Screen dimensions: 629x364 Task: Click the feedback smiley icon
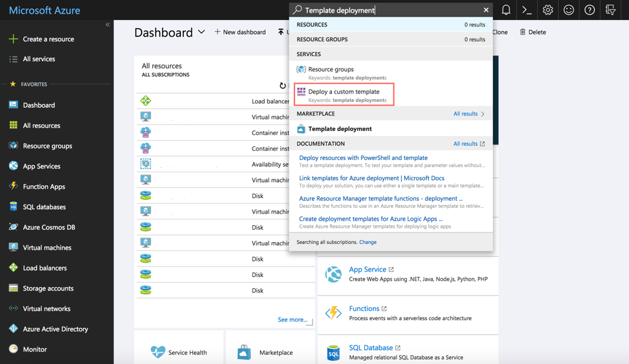568,10
